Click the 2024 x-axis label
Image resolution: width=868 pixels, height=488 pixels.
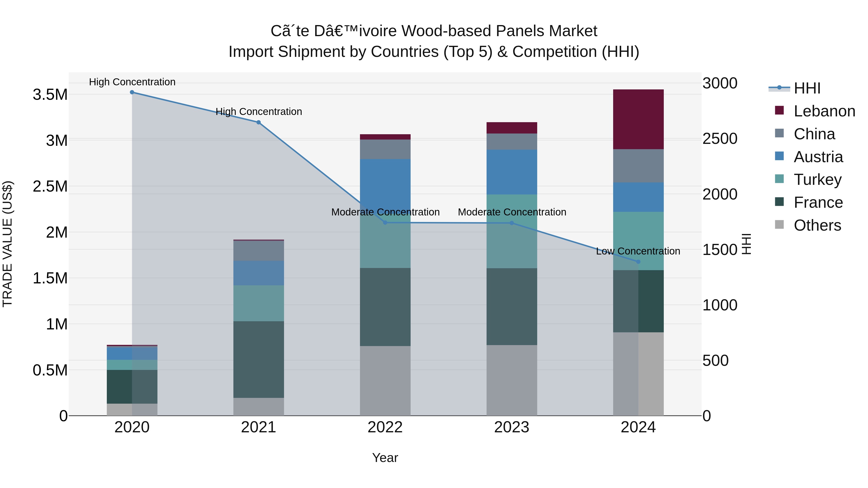(638, 427)
